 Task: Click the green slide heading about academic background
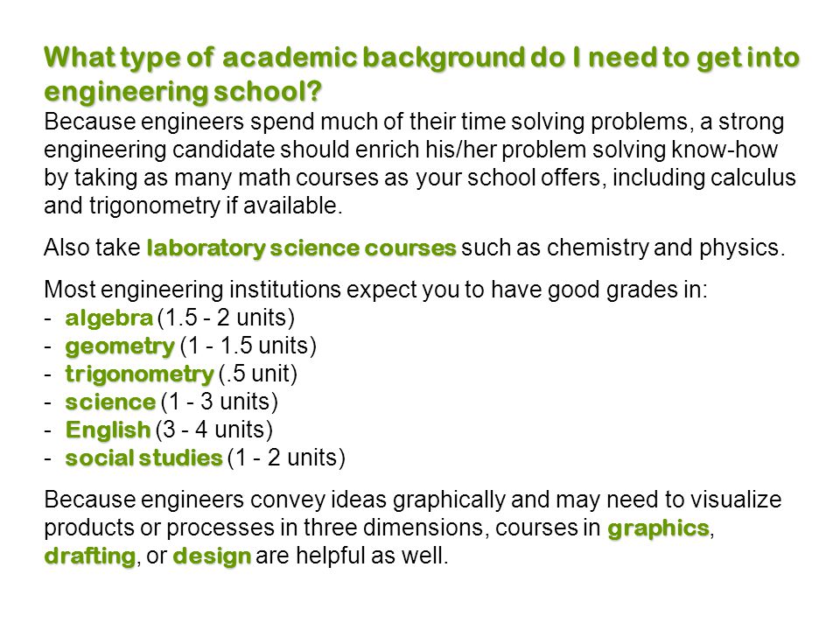422,74
